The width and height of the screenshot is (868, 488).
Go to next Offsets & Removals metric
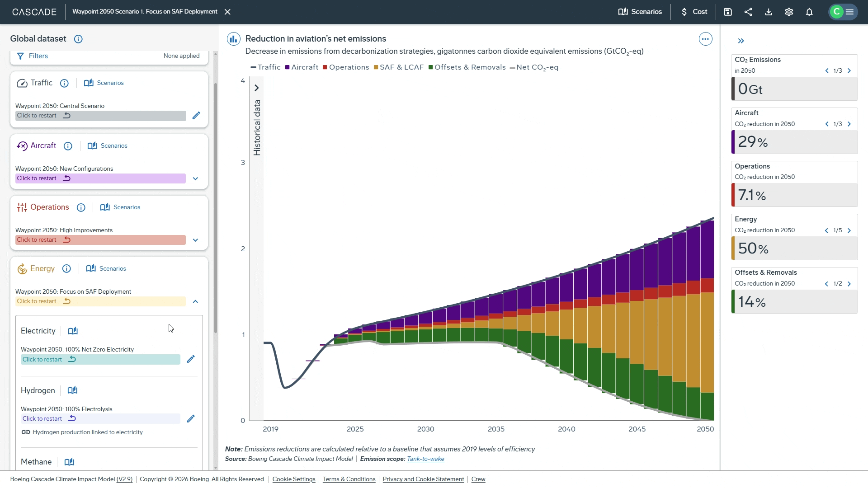pos(849,284)
